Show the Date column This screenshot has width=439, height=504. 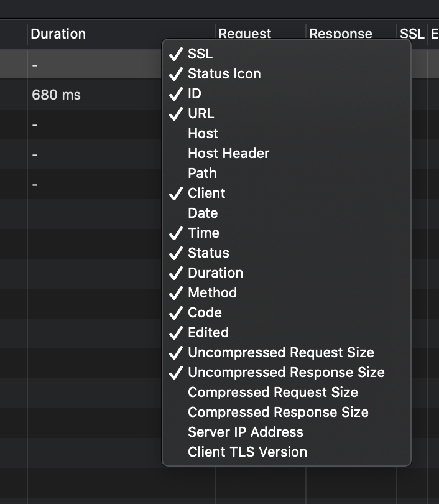pyautogui.click(x=287, y=213)
